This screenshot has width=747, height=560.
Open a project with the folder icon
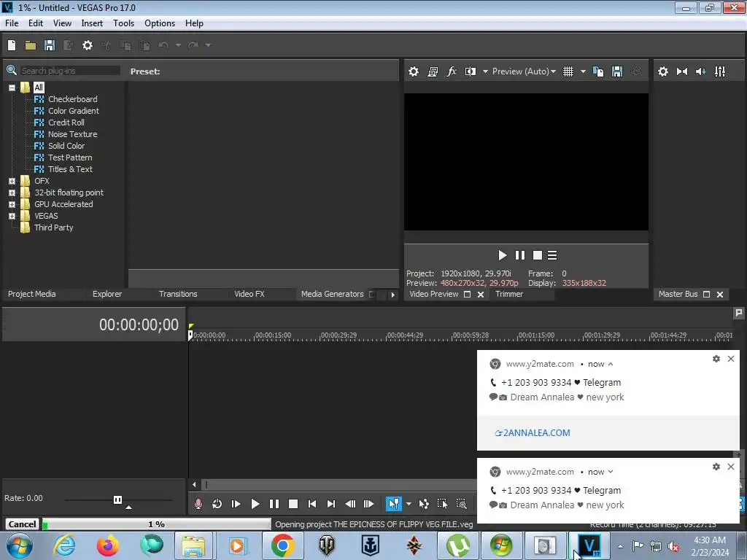[x=31, y=45]
